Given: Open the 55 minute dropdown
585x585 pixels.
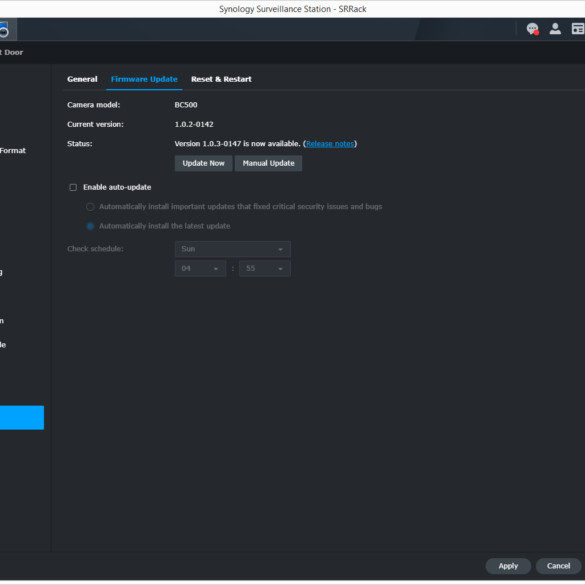Looking at the screenshot, I should pos(265,269).
